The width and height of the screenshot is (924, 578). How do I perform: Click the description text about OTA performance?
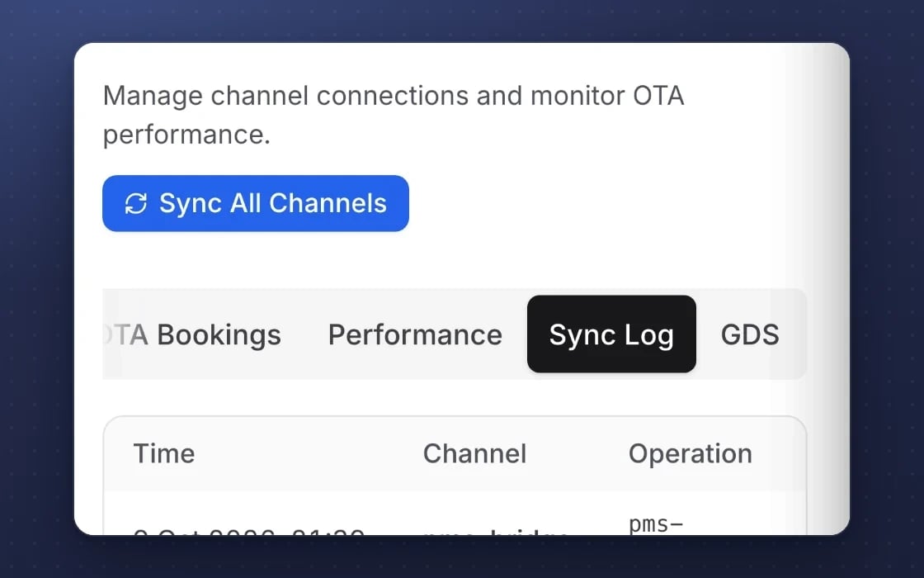[394, 115]
